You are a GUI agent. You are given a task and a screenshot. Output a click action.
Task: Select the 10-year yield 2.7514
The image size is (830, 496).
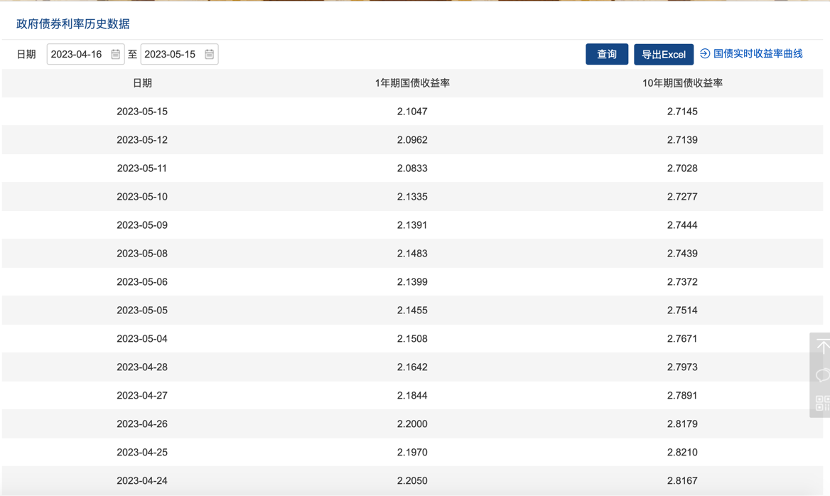coord(682,310)
